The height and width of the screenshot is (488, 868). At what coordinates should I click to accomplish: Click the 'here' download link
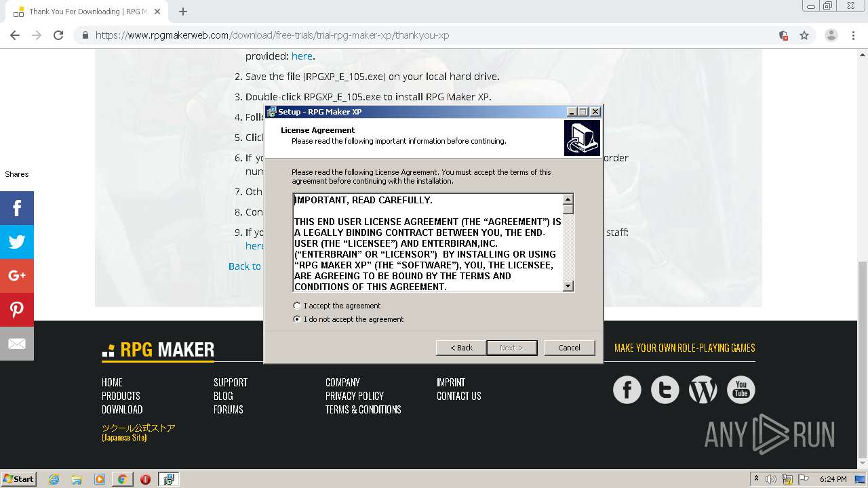pos(302,56)
